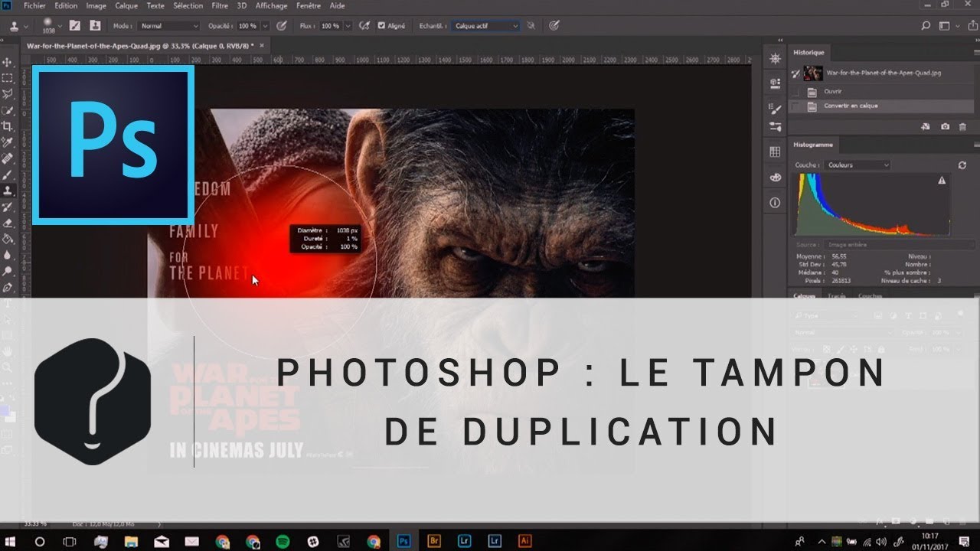This screenshot has width=980, height=551.
Task: Open the tool preset picker arrow
Action: point(25,26)
